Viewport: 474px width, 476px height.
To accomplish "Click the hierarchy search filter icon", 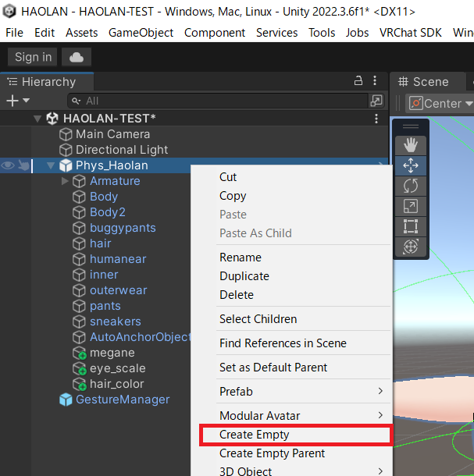I will pos(76,101).
